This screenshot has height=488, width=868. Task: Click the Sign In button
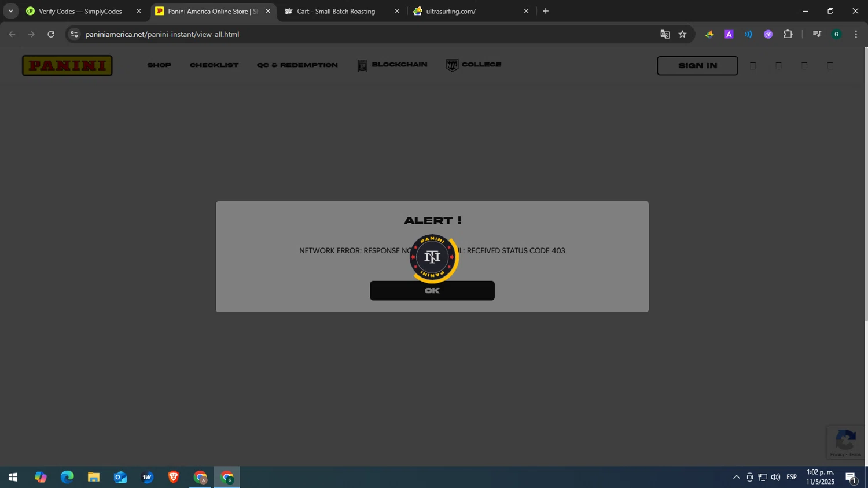(x=697, y=65)
